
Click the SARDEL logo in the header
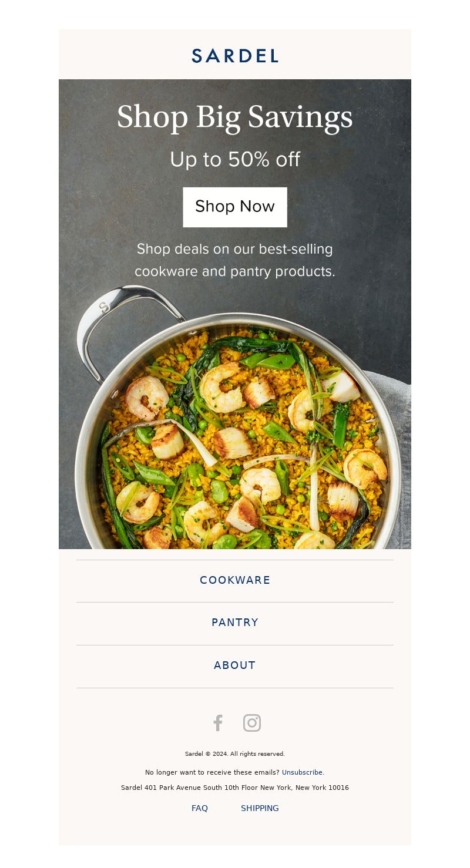click(x=235, y=56)
